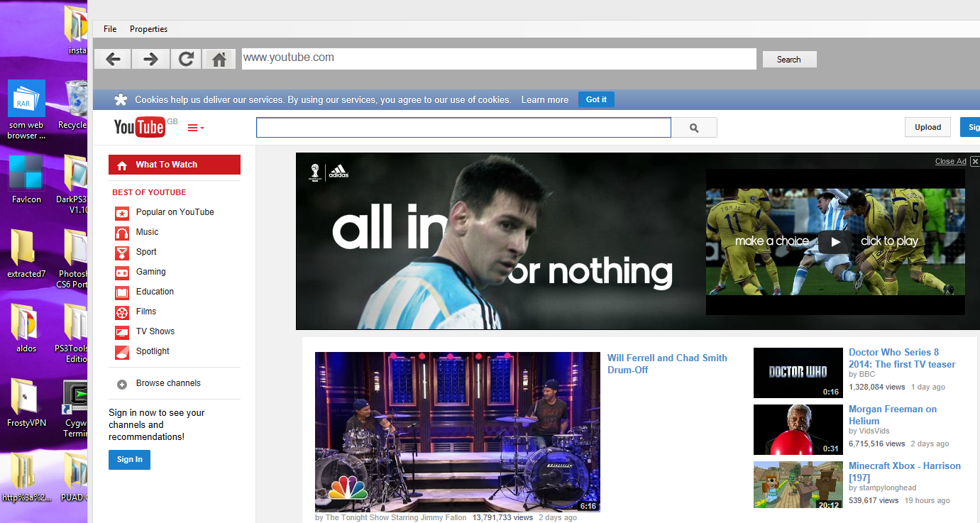Click the Browse channels plus icon
The height and width of the screenshot is (523, 980).
[x=122, y=384]
